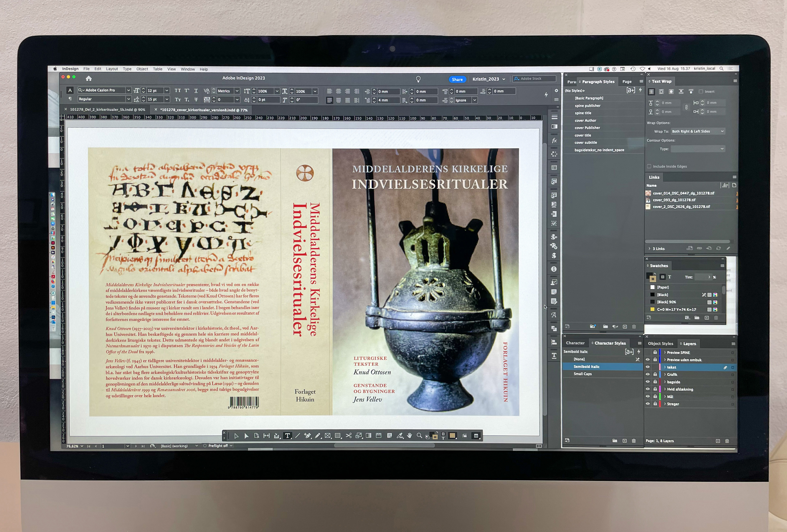
Task: Expand the Preview uden ombuk layer
Action: [x=665, y=360]
